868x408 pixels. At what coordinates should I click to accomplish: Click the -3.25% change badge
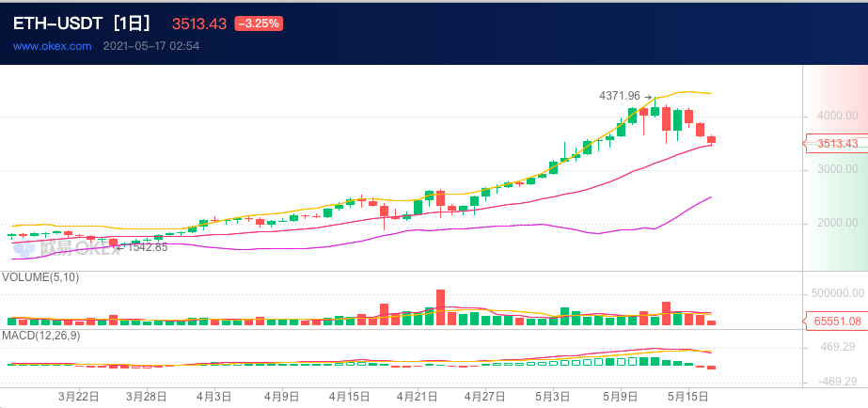pyautogui.click(x=258, y=24)
